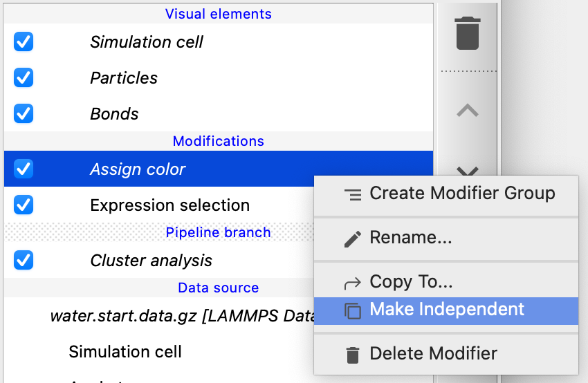Select the Delete Modifier menu option
The width and height of the screenshot is (588, 383).
[433, 354]
